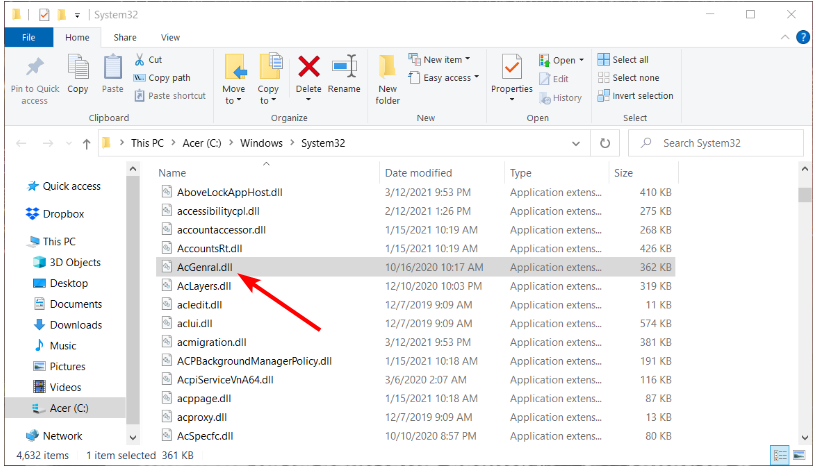Pin selection to Quick access
Screen dimensions: 816x468
35,80
